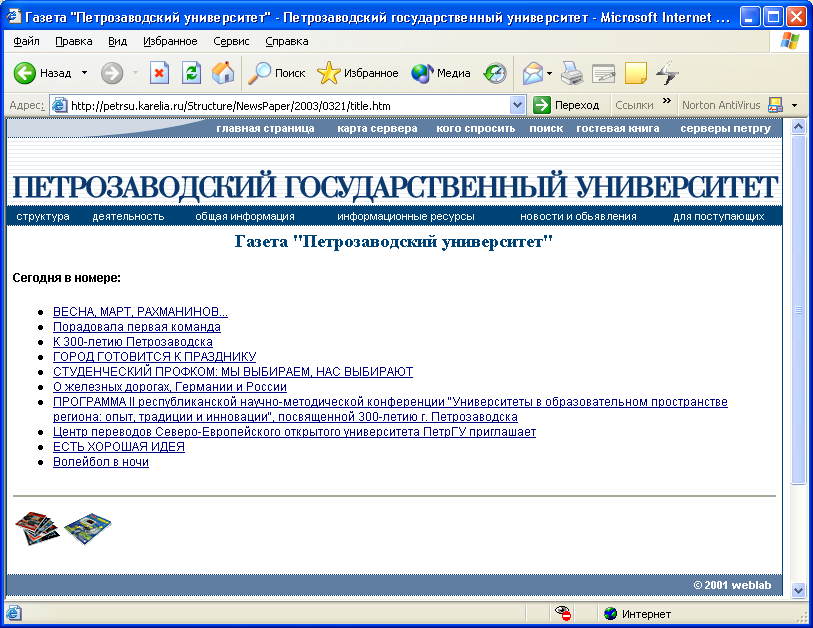813x628 pixels.
Task: Click the Edit page toolbar icon
Action: coord(604,73)
